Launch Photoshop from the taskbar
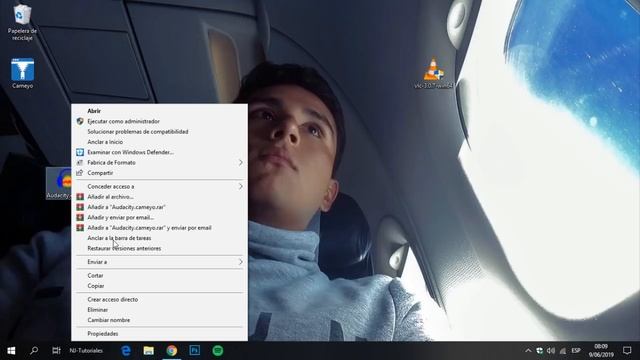This screenshot has width=640, height=360. pos(195,351)
